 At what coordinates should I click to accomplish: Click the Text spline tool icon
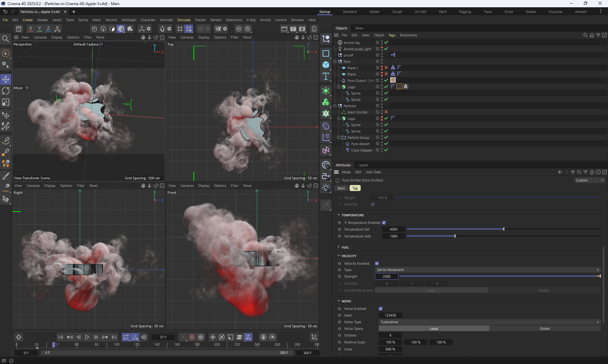pos(326,76)
